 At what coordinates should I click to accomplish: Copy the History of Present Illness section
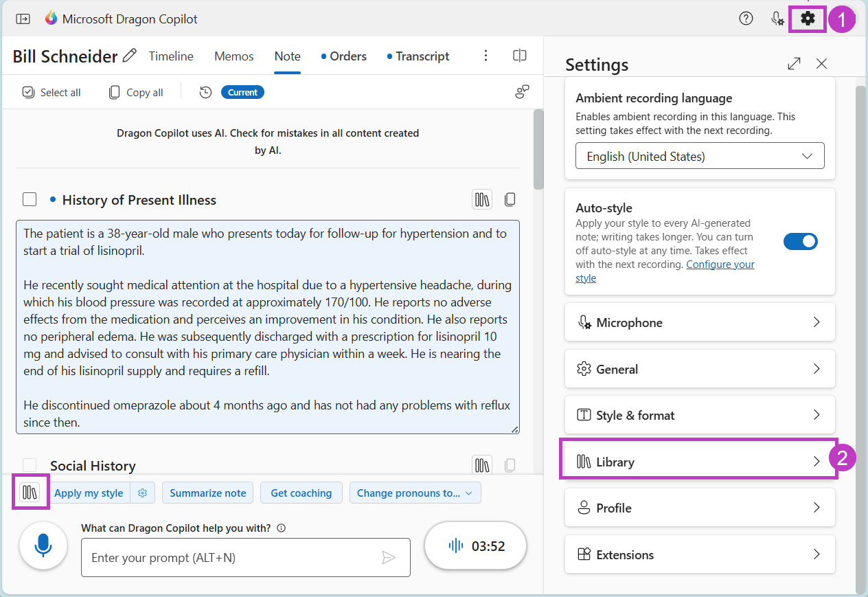point(510,200)
